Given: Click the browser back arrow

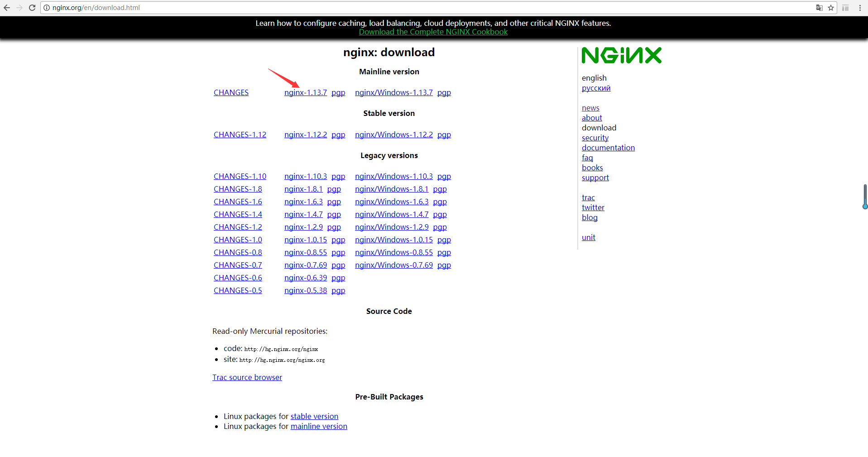Looking at the screenshot, I should click(7, 8).
